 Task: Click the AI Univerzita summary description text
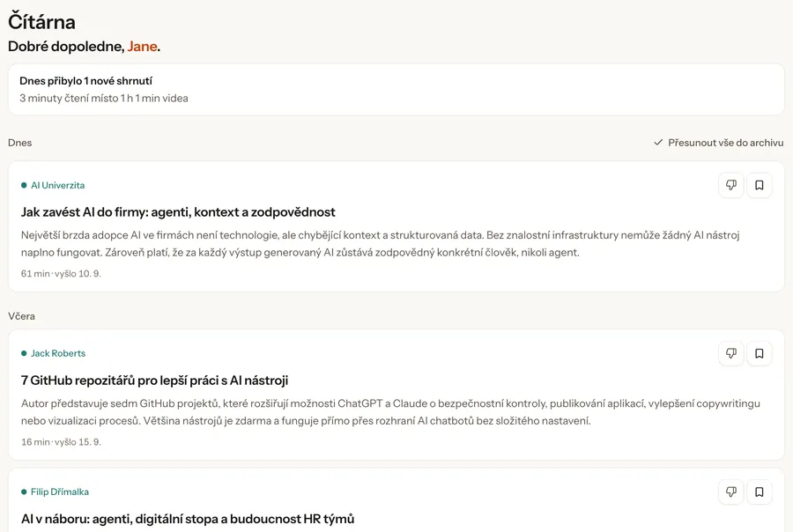point(381,244)
